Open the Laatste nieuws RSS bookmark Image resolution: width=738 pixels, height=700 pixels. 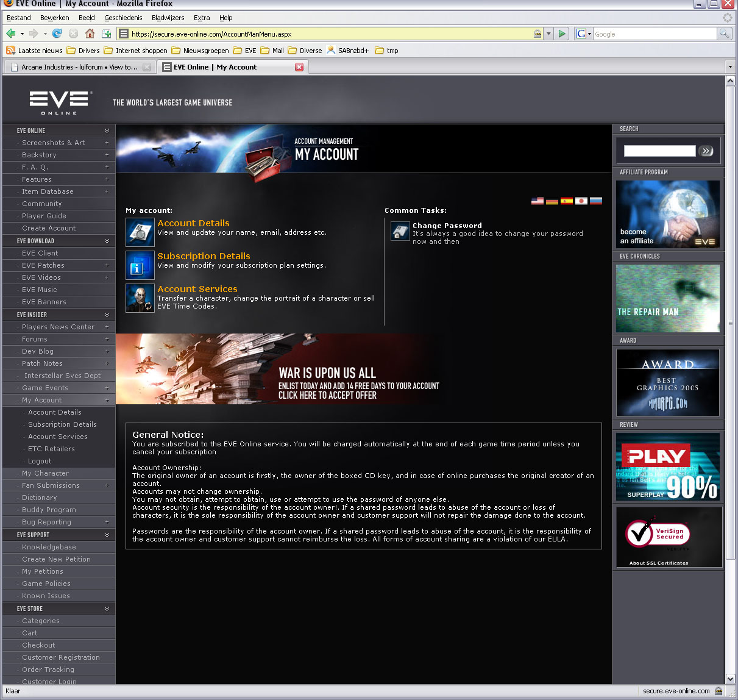click(34, 51)
